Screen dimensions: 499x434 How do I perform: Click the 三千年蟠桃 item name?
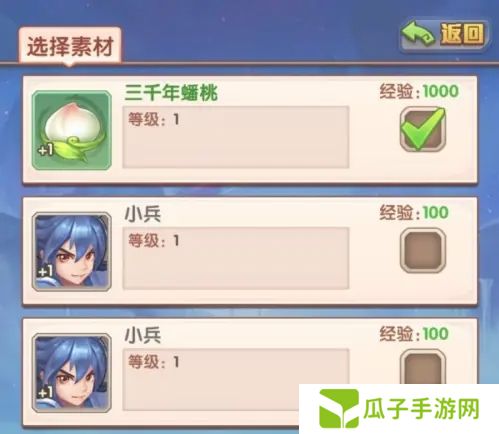[x=171, y=92]
